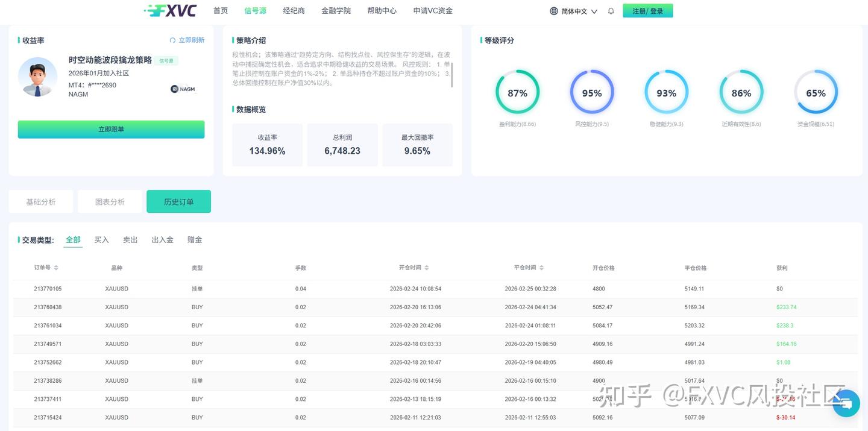Click the trader's avatar photo
Image resolution: width=868 pixels, height=431 pixels.
pyautogui.click(x=37, y=77)
